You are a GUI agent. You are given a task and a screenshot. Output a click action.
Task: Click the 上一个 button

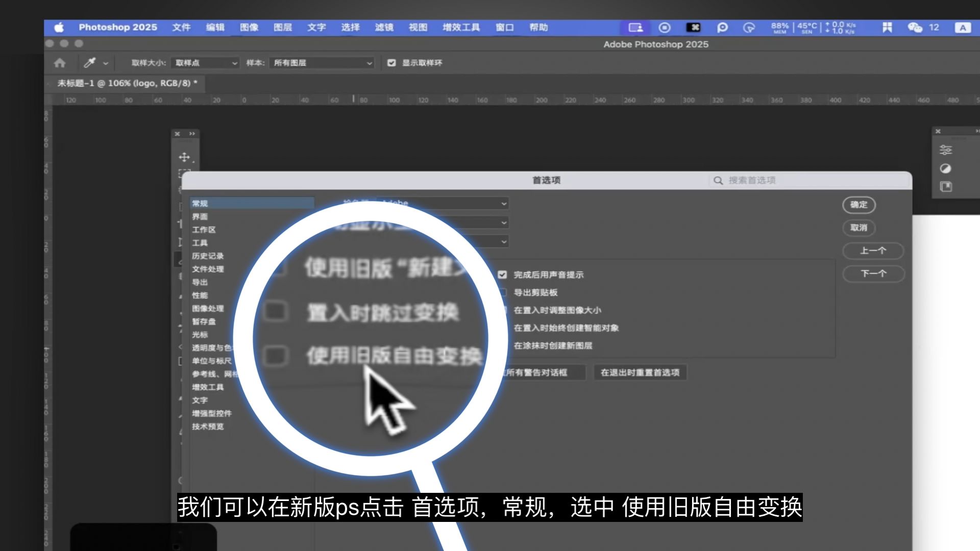tap(873, 251)
